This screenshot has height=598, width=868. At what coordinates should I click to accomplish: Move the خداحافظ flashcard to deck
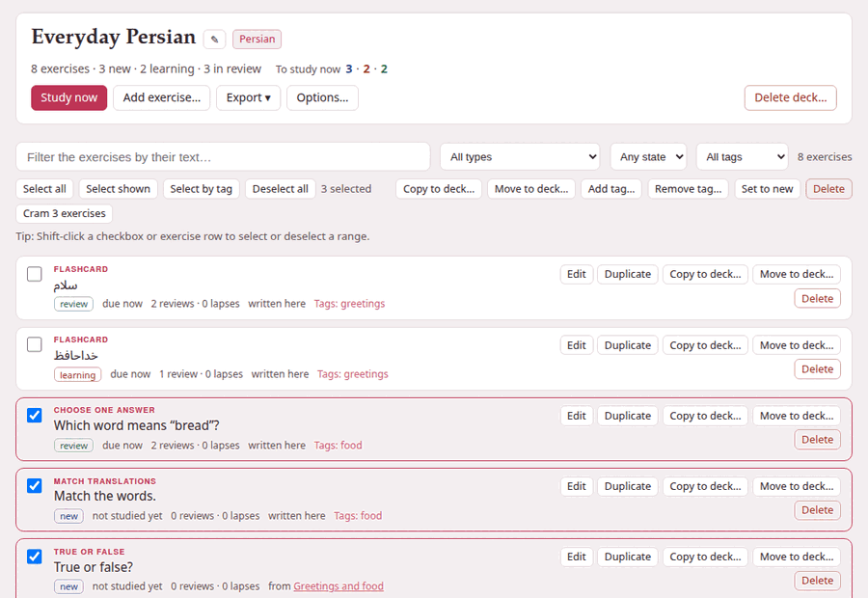[797, 345]
